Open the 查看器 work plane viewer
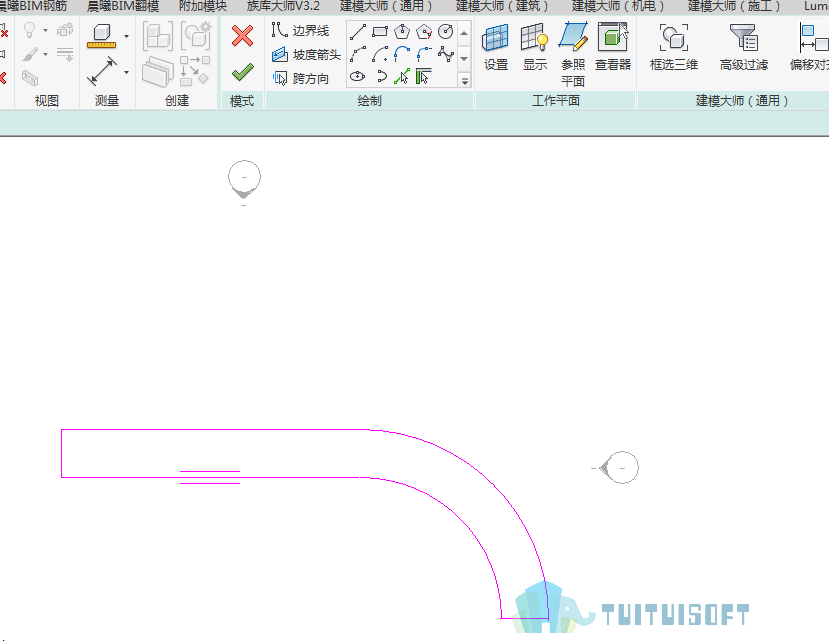This screenshot has width=829, height=641. pyautogui.click(x=613, y=47)
